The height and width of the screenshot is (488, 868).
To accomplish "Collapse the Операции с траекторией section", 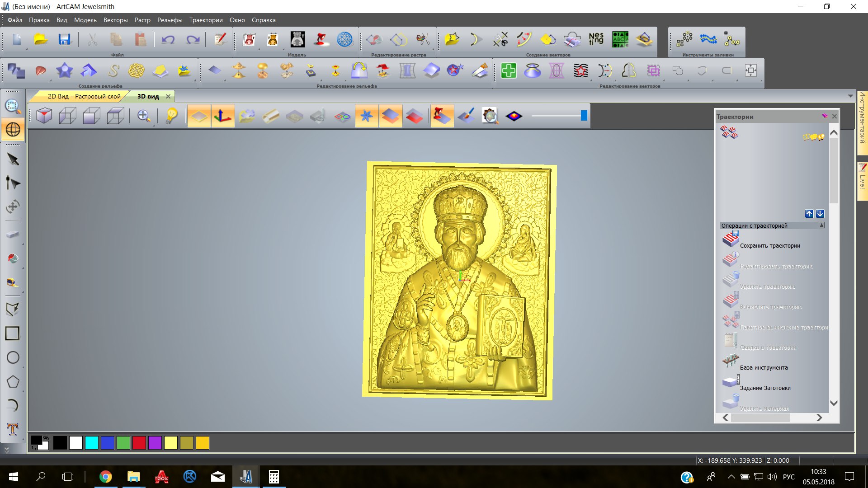I will click(x=821, y=225).
